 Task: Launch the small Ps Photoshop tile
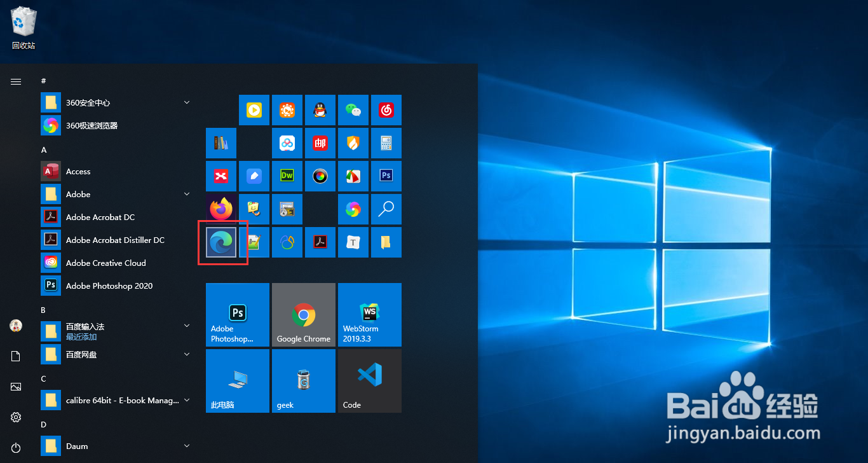(x=386, y=176)
